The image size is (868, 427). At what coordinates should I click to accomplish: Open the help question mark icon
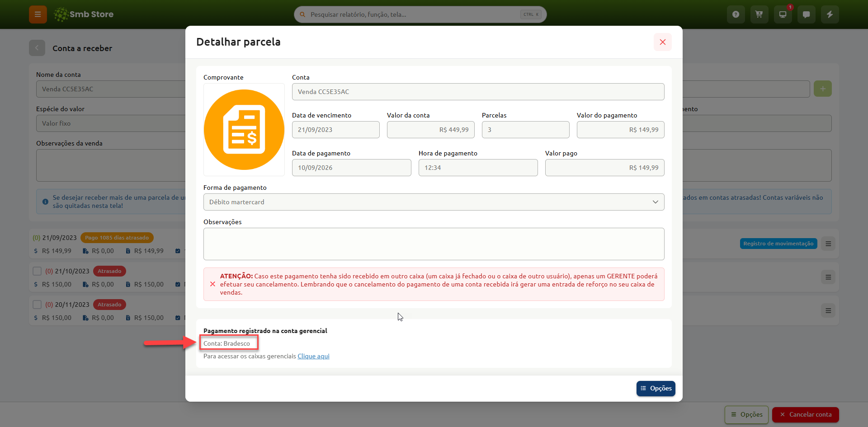click(x=736, y=14)
